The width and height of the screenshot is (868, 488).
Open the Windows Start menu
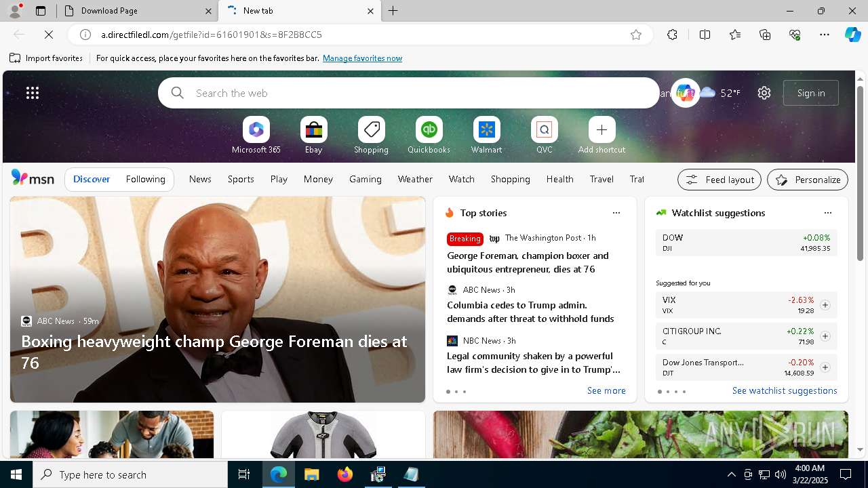tap(16, 474)
